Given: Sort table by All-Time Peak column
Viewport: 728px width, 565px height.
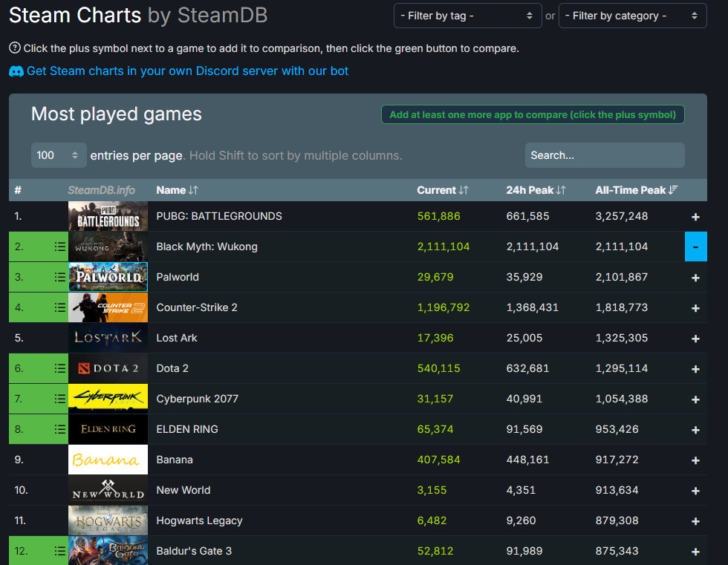Looking at the screenshot, I should click(636, 190).
